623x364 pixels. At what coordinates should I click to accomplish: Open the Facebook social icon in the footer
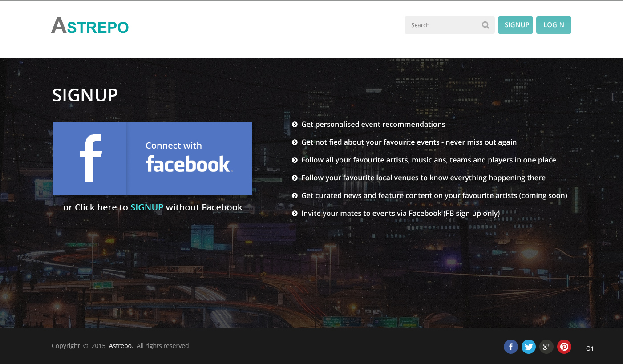[x=510, y=347]
